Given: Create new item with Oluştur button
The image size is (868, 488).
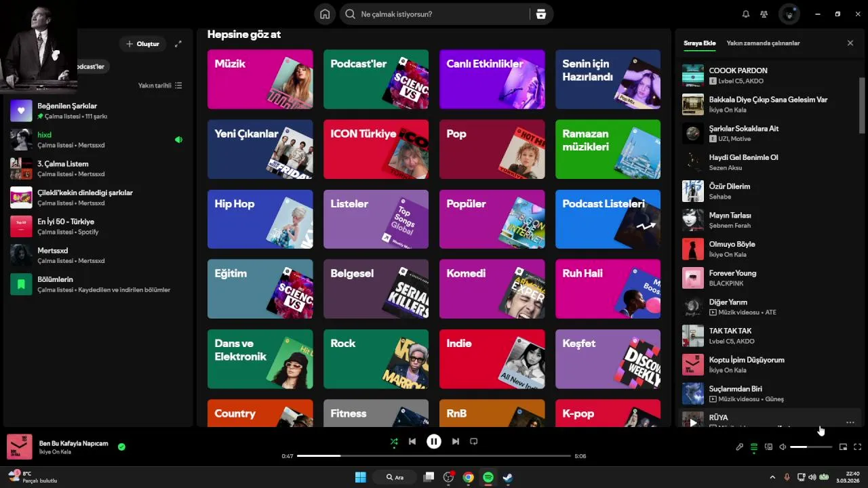Looking at the screenshot, I should [142, 44].
